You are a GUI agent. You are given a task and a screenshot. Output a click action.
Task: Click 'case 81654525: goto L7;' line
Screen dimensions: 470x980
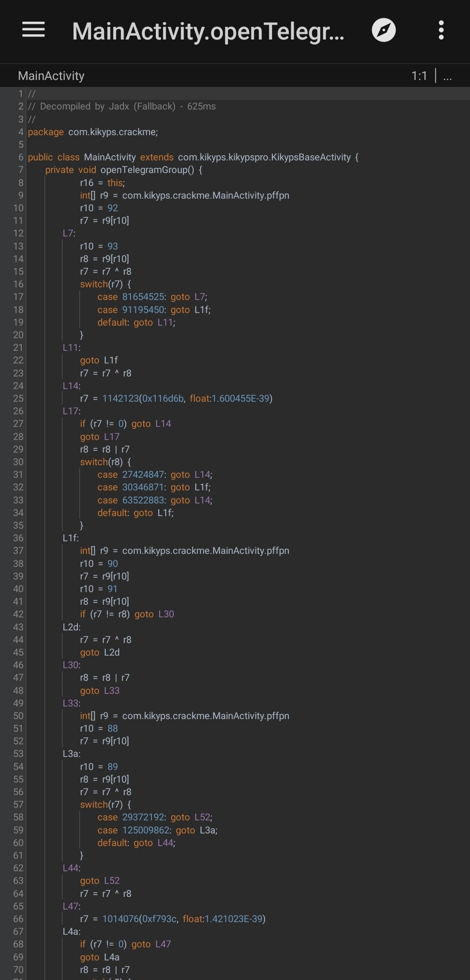(152, 297)
